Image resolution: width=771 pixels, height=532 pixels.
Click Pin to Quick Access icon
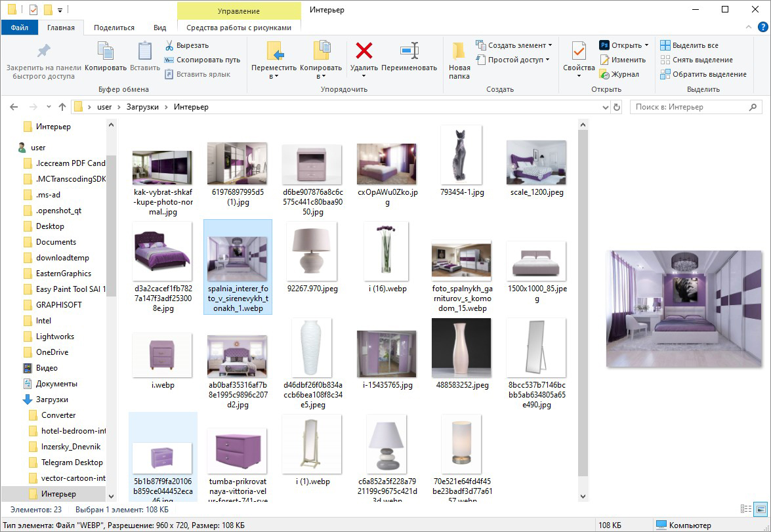pyautogui.click(x=43, y=51)
